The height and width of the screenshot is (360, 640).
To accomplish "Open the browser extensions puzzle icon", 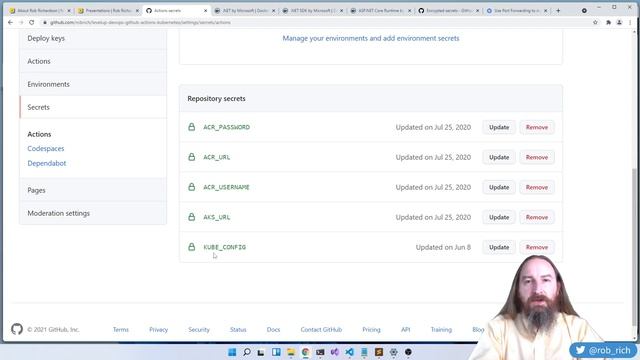I will pyautogui.click(x=608, y=22).
